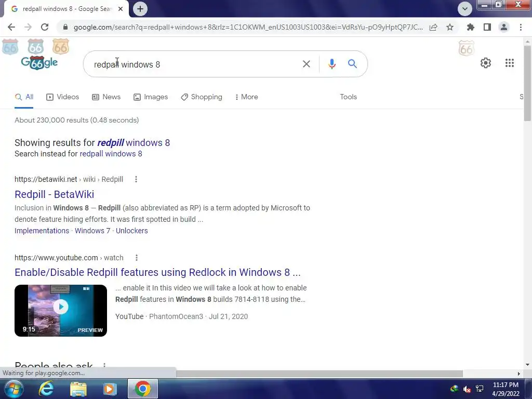Open the Windows Start menu
The height and width of the screenshot is (399, 532).
pos(13,389)
